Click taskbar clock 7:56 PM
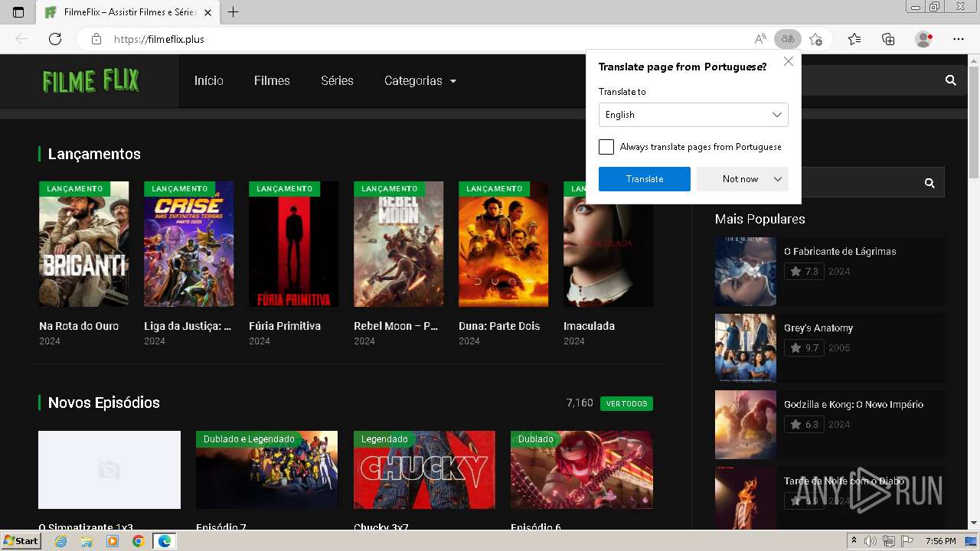Viewport: 980px width, 551px height. (x=940, y=541)
